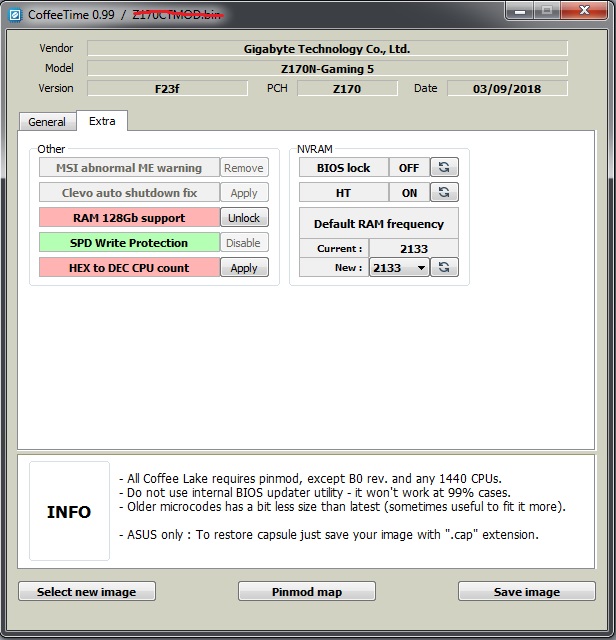616x640 pixels.
Task: Click the Save image button
Action: click(527, 591)
